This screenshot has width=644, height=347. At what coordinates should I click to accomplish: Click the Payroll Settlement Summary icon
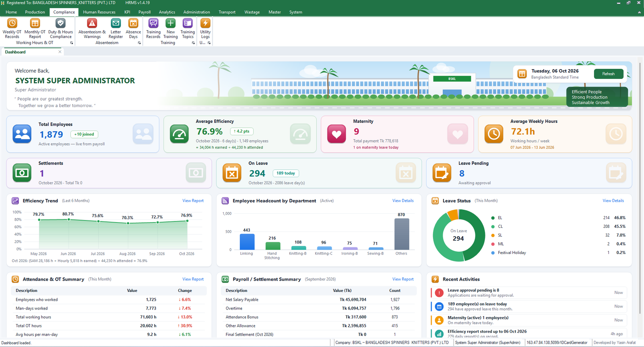pos(225,279)
